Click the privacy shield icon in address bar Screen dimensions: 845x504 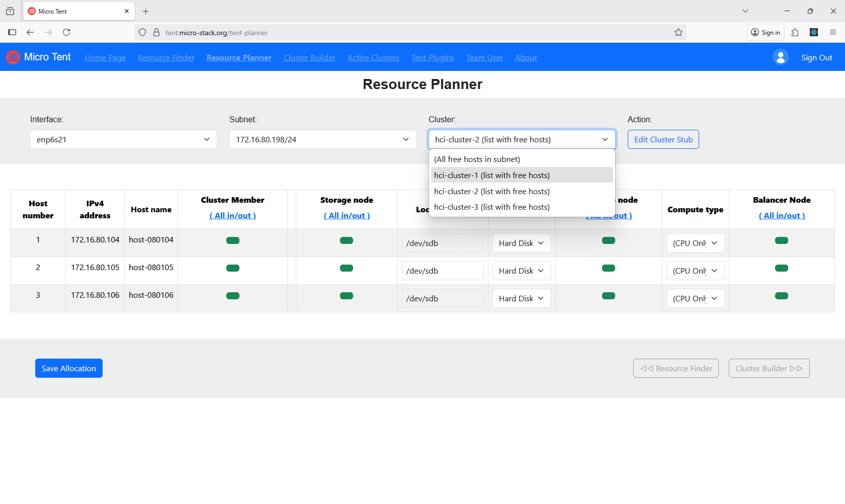142,32
